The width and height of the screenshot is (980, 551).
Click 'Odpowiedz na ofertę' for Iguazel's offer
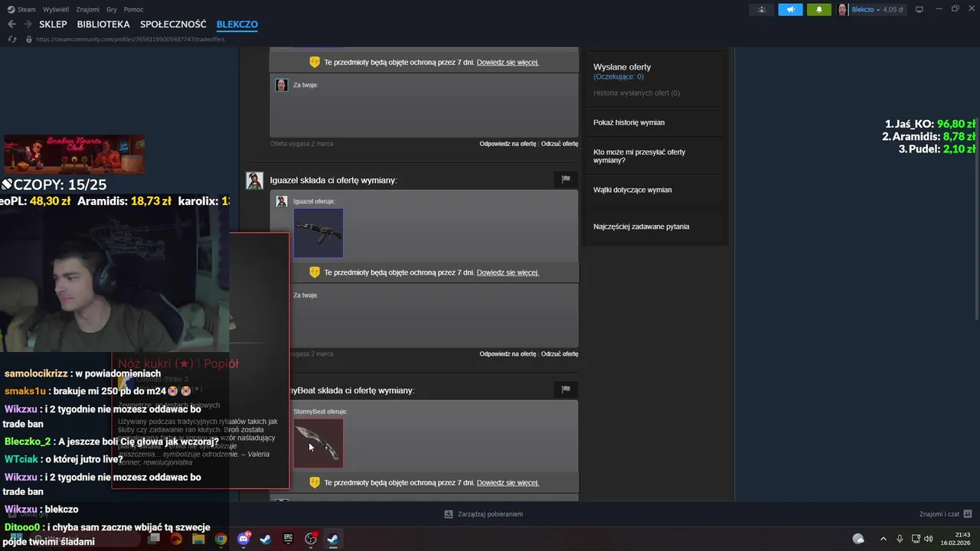[508, 354]
